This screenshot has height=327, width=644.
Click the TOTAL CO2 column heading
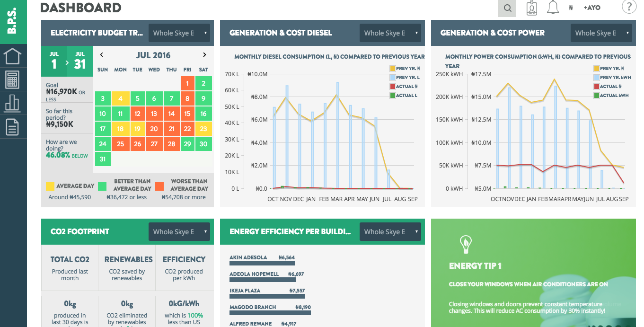point(70,259)
